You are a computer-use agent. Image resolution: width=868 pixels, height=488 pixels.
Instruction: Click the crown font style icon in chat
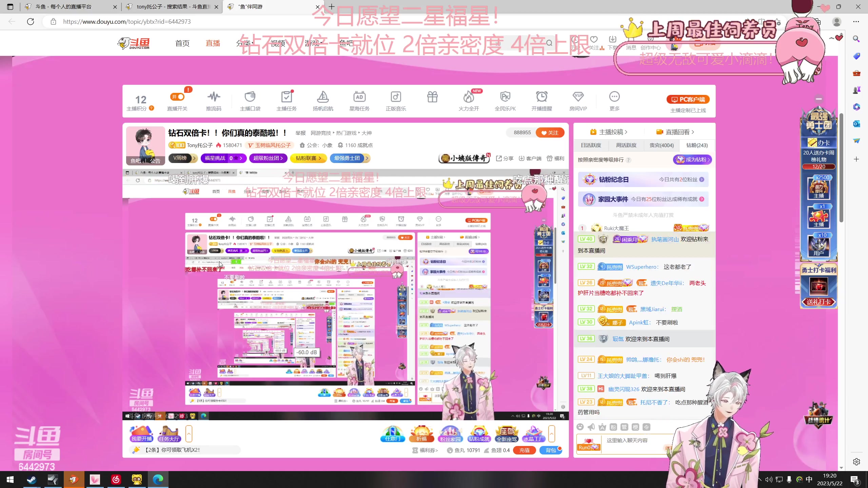tap(602, 427)
